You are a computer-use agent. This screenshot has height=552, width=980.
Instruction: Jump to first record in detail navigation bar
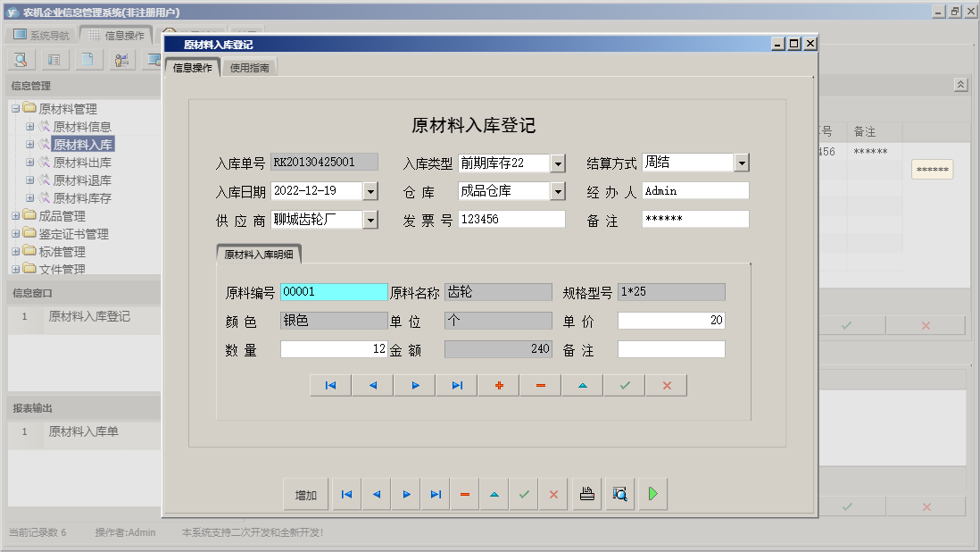(330, 385)
